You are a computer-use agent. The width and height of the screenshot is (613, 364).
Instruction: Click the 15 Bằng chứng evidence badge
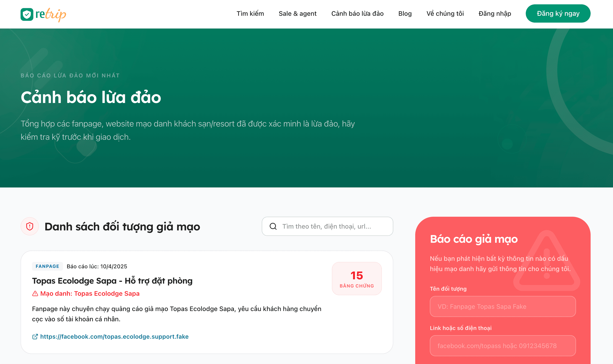click(x=357, y=278)
